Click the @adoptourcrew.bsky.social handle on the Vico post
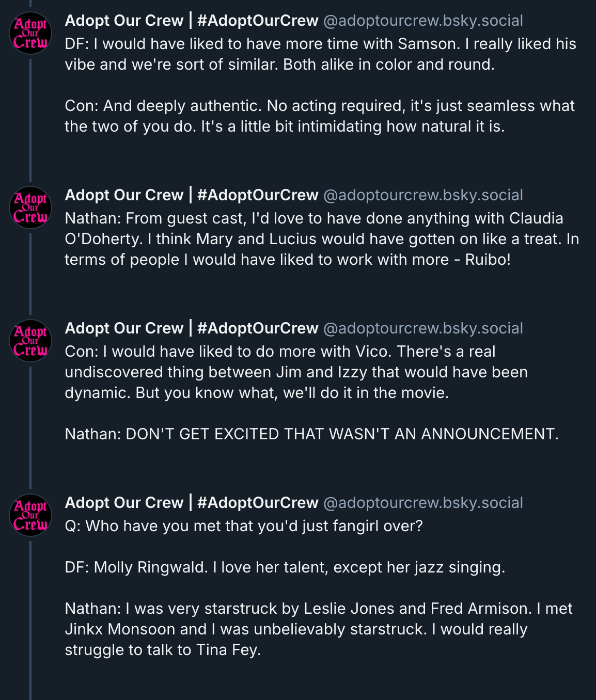The image size is (596, 700). [x=423, y=328]
